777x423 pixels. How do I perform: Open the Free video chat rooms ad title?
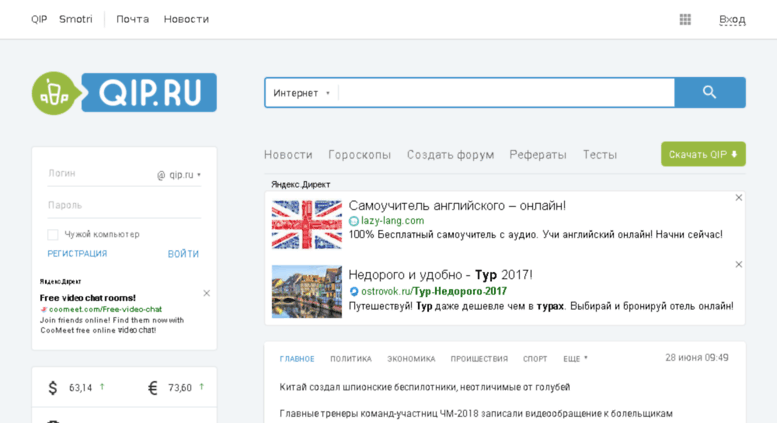click(88, 298)
